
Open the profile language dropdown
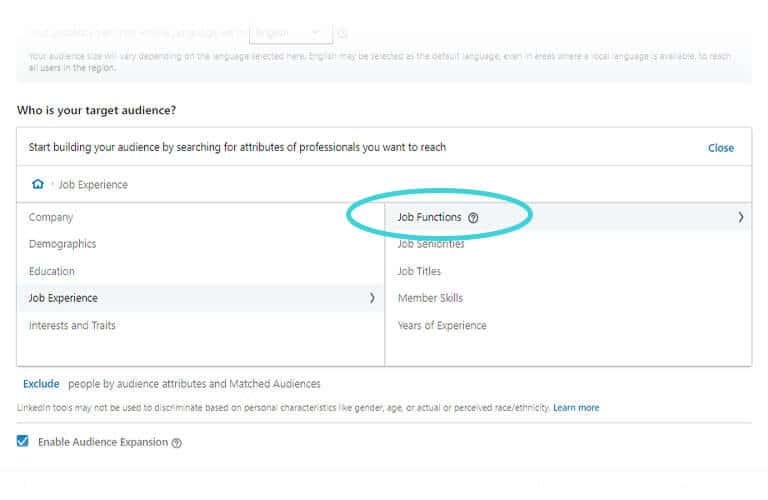290,33
